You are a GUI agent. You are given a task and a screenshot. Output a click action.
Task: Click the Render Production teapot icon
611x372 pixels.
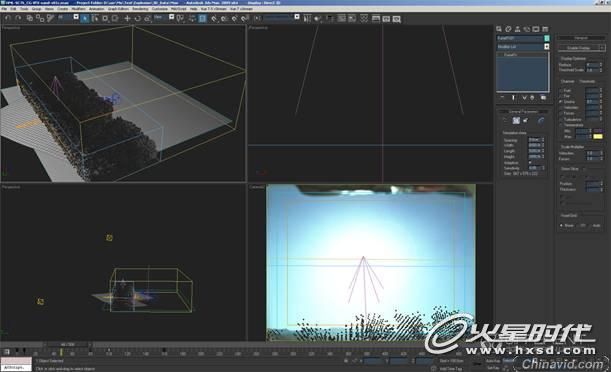(397, 19)
